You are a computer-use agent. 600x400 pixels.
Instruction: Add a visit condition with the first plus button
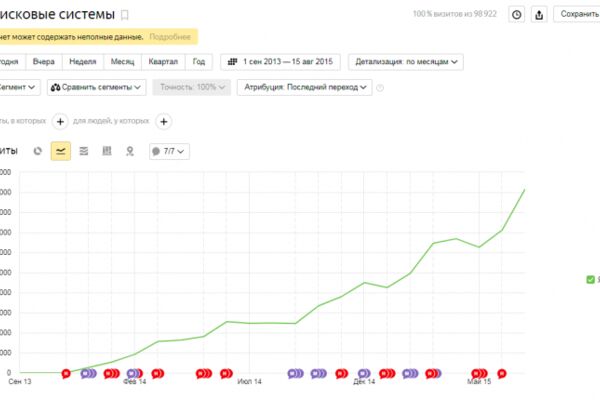[60, 122]
